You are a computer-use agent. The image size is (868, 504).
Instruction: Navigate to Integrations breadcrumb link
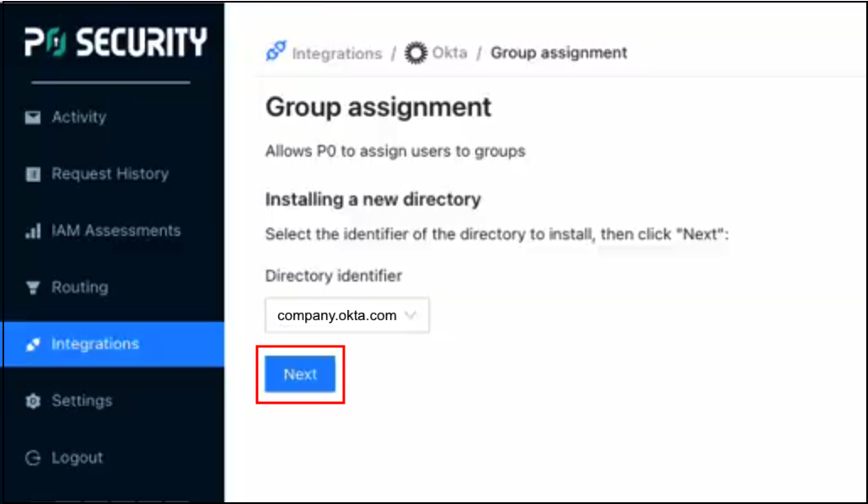coord(336,53)
